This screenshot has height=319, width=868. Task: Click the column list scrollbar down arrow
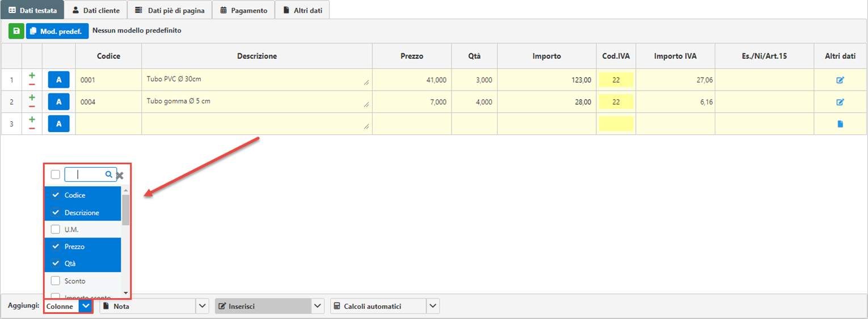125,293
